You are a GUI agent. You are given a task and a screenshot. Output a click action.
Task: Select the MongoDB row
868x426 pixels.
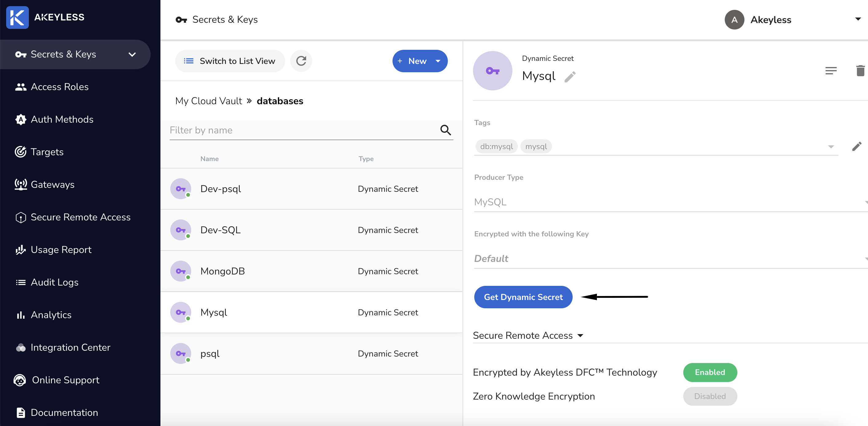[311, 271]
